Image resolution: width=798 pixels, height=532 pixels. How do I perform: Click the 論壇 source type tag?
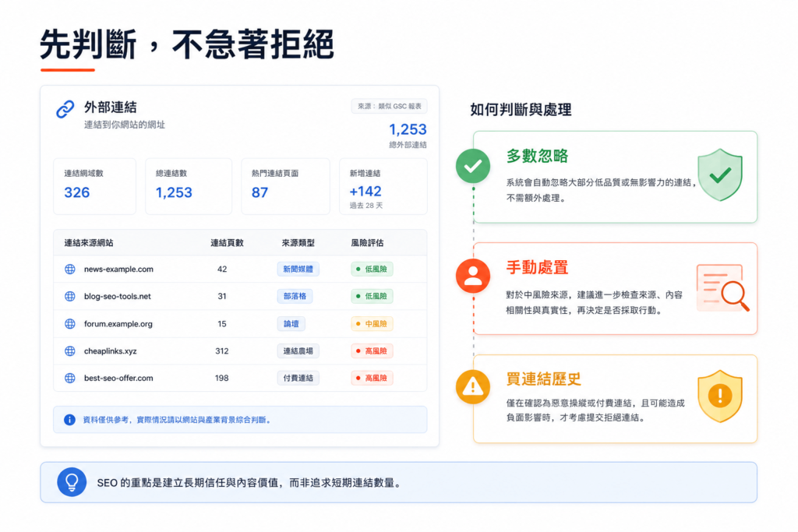[x=291, y=323]
